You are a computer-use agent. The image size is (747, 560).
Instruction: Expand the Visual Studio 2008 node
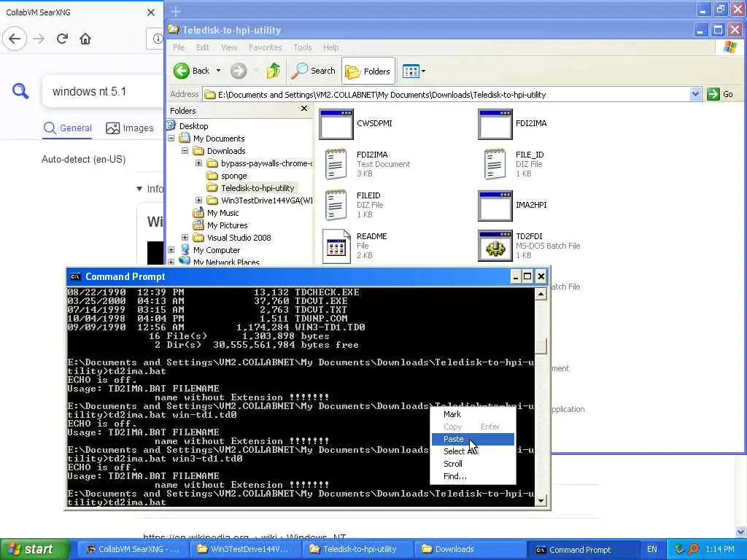point(185,238)
